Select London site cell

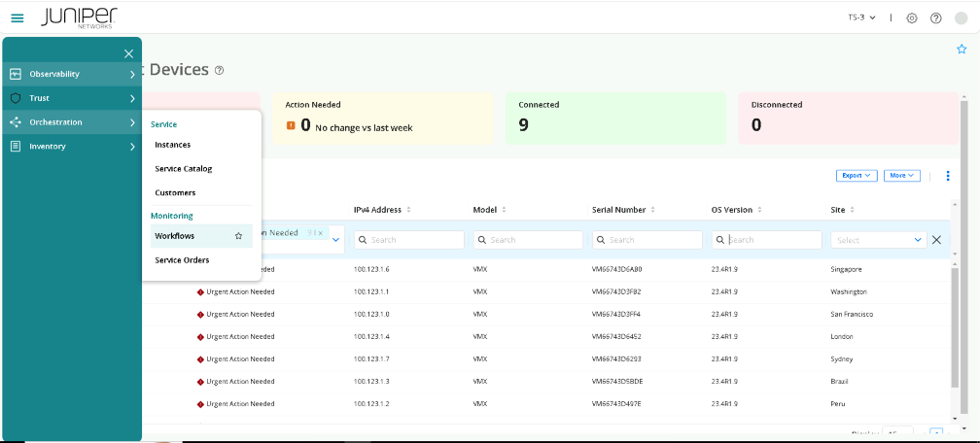point(842,337)
